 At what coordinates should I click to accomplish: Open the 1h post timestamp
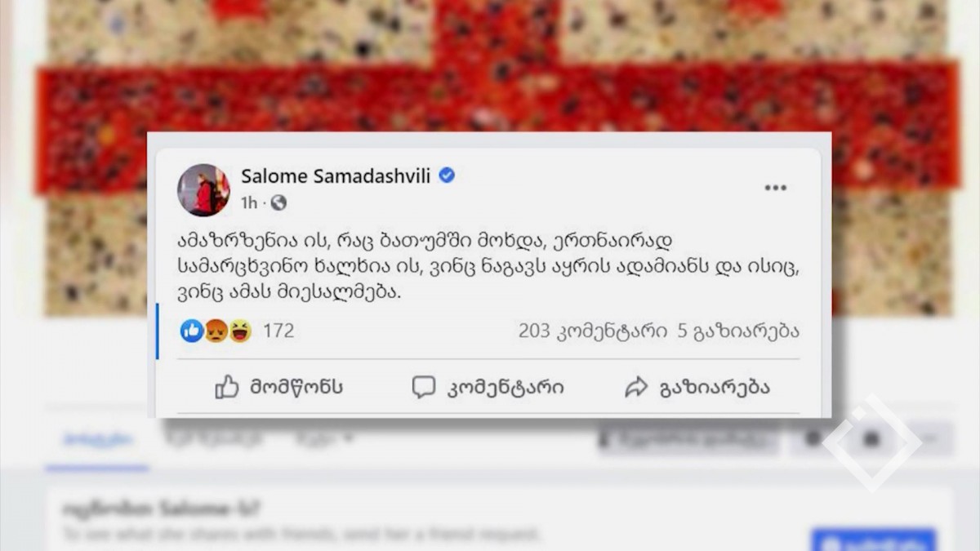tap(248, 202)
